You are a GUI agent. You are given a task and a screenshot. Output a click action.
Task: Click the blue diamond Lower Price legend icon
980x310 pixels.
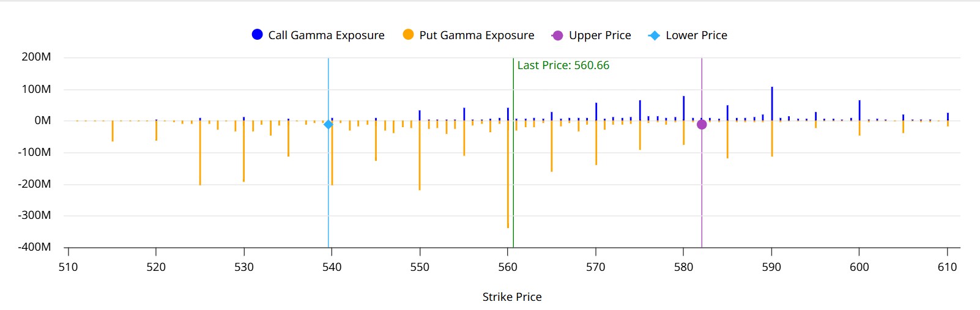(654, 35)
